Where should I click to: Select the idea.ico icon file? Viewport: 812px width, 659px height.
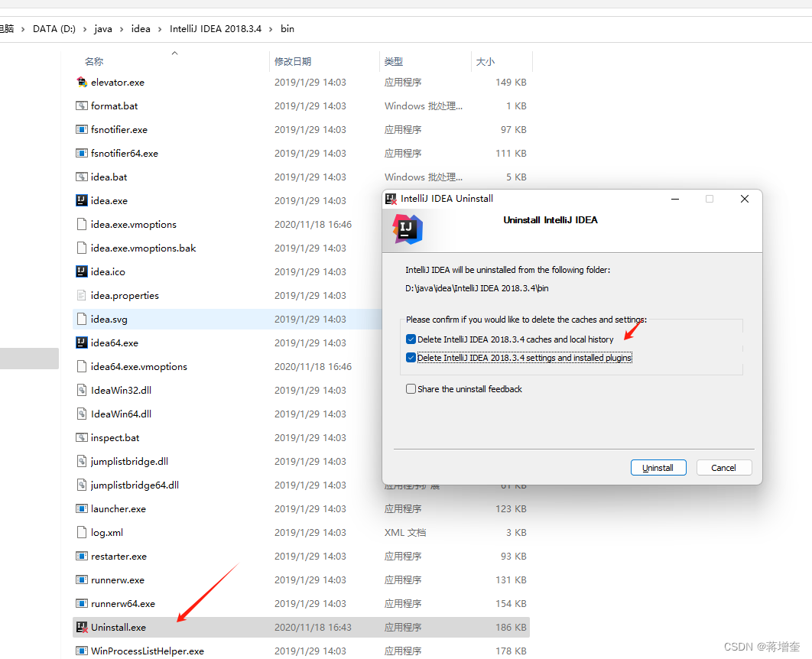pyautogui.click(x=81, y=271)
